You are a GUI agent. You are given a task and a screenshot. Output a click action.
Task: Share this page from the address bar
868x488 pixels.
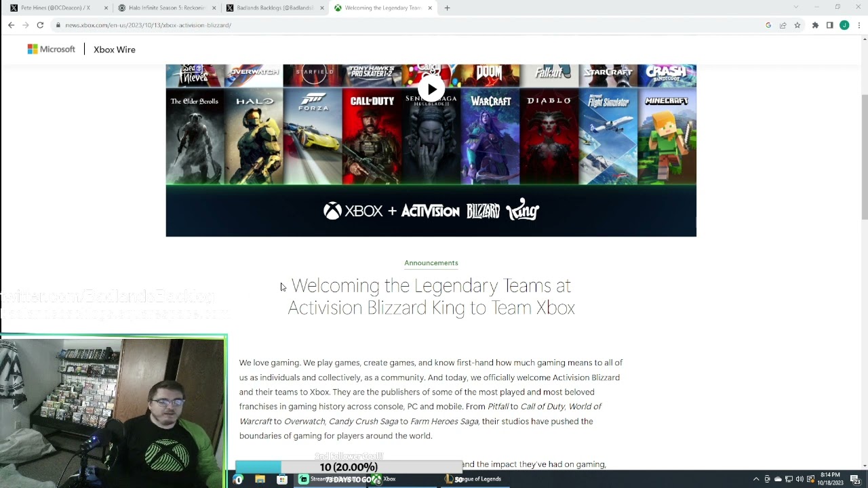[x=783, y=25]
